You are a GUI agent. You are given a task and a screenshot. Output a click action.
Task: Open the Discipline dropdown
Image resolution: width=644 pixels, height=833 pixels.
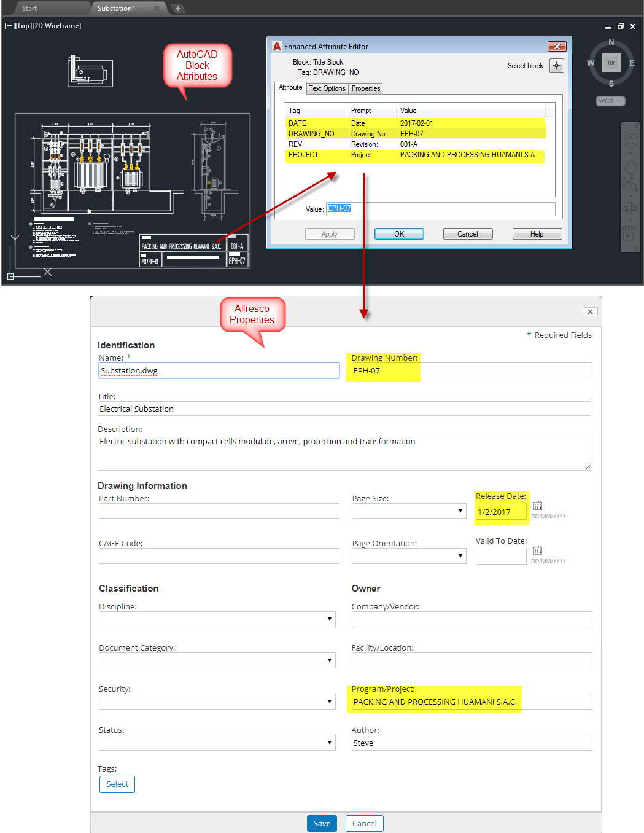(x=329, y=619)
